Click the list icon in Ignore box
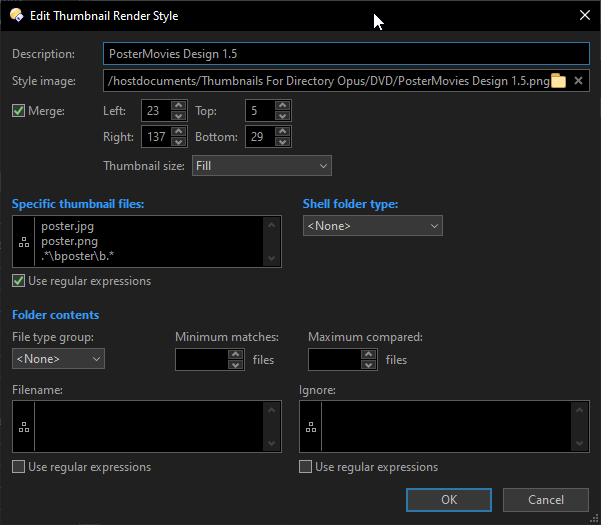Viewport: 601px width, 525px height. 310,427
